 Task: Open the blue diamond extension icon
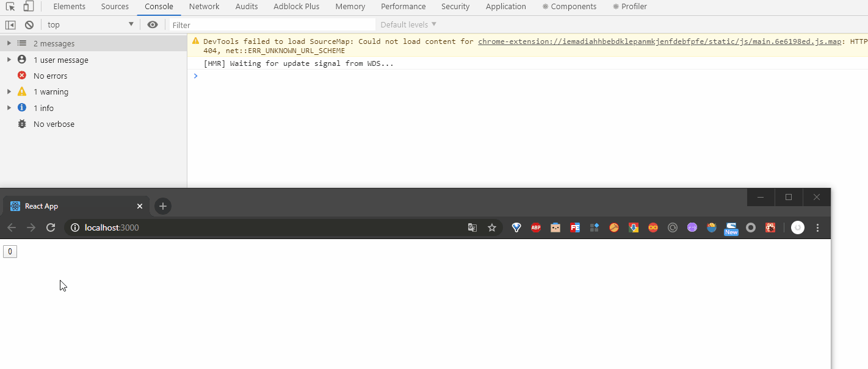(x=516, y=227)
